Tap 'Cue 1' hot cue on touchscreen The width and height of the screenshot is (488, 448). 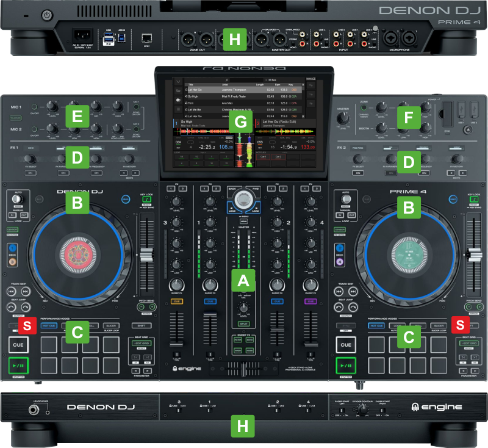pyautogui.click(x=263, y=157)
